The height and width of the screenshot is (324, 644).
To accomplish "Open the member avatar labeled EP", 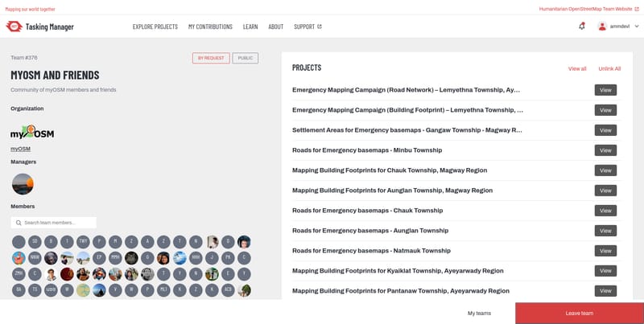I will 99,258.
